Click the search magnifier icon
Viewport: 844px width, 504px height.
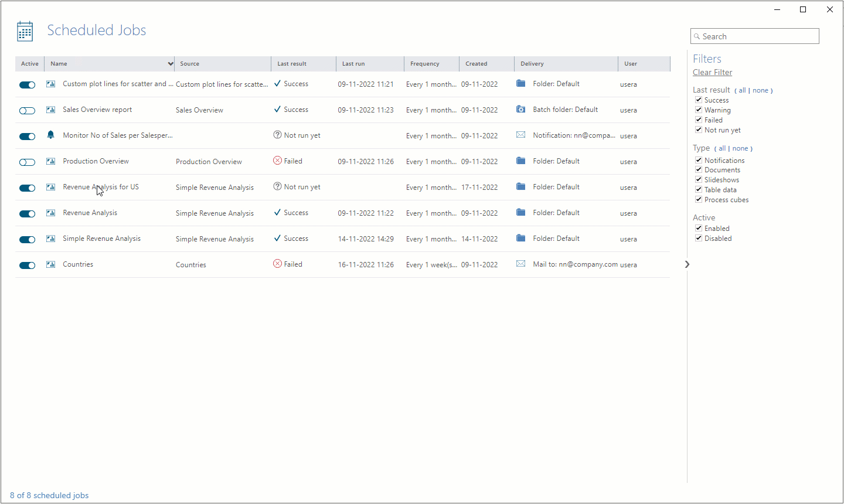click(x=697, y=36)
